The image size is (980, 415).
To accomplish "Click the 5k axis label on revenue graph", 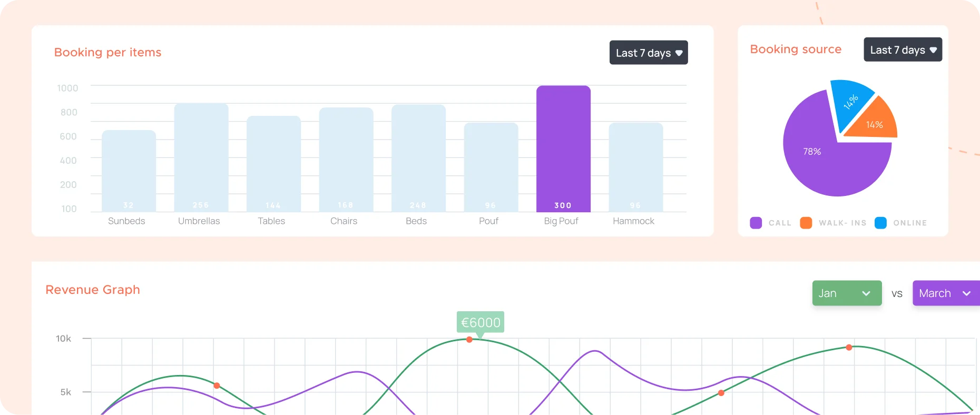I will coord(65,392).
